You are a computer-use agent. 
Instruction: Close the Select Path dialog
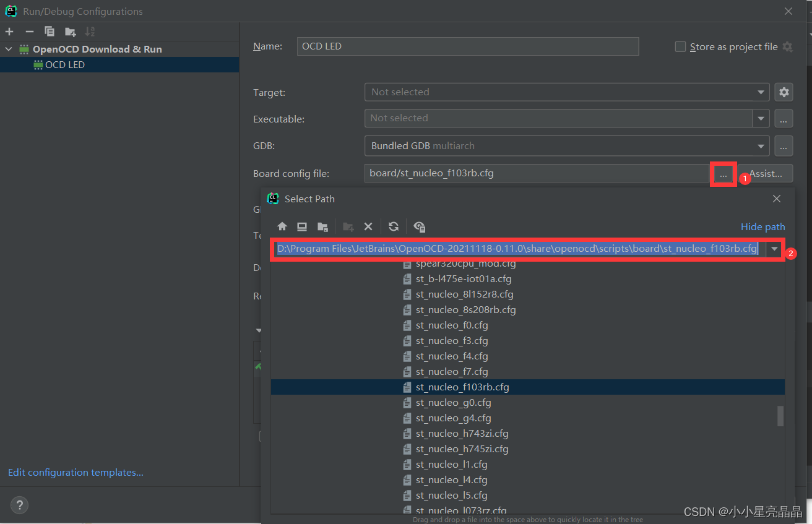click(777, 199)
